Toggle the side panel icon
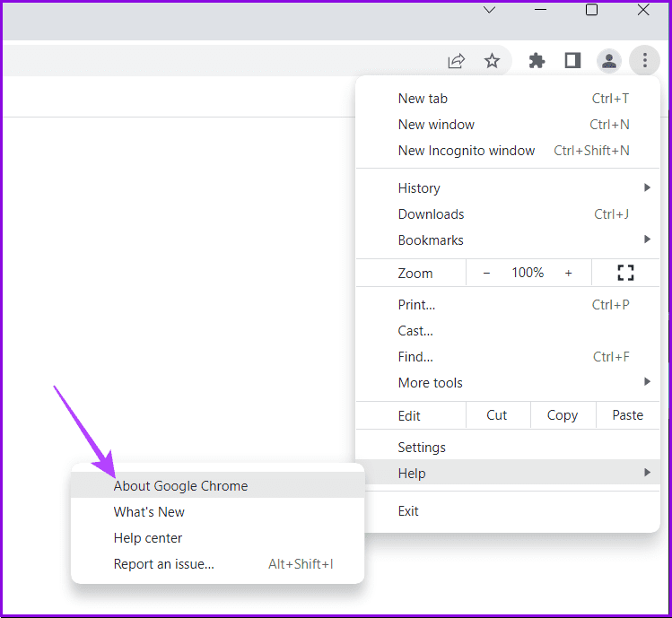This screenshot has width=672, height=618. pyautogui.click(x=572, y=61)
